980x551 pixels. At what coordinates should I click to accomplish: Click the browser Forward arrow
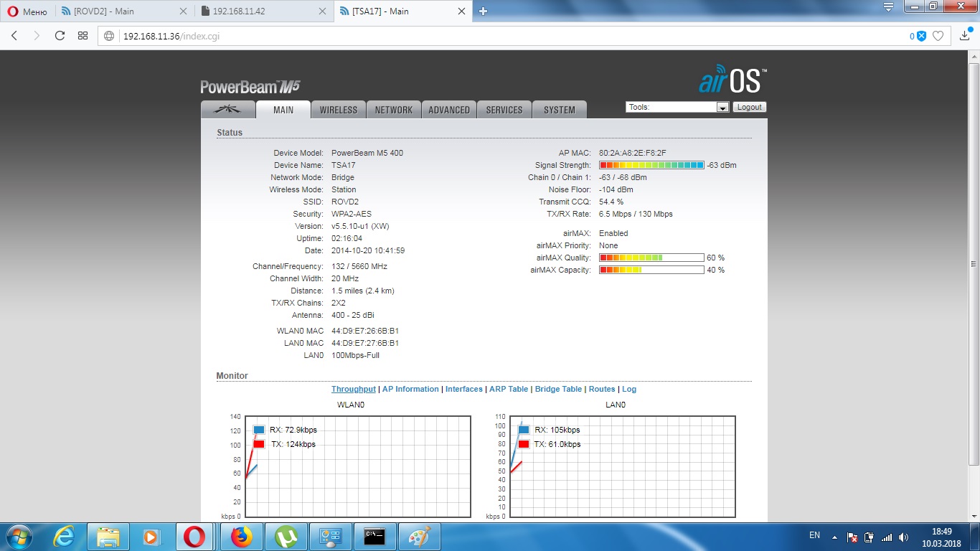tap(37, 36)
